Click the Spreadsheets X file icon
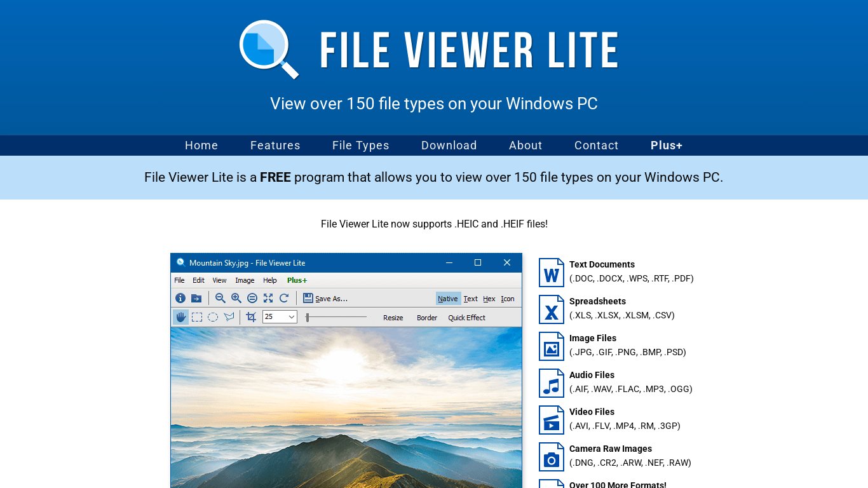 click(x=552, y=309)
